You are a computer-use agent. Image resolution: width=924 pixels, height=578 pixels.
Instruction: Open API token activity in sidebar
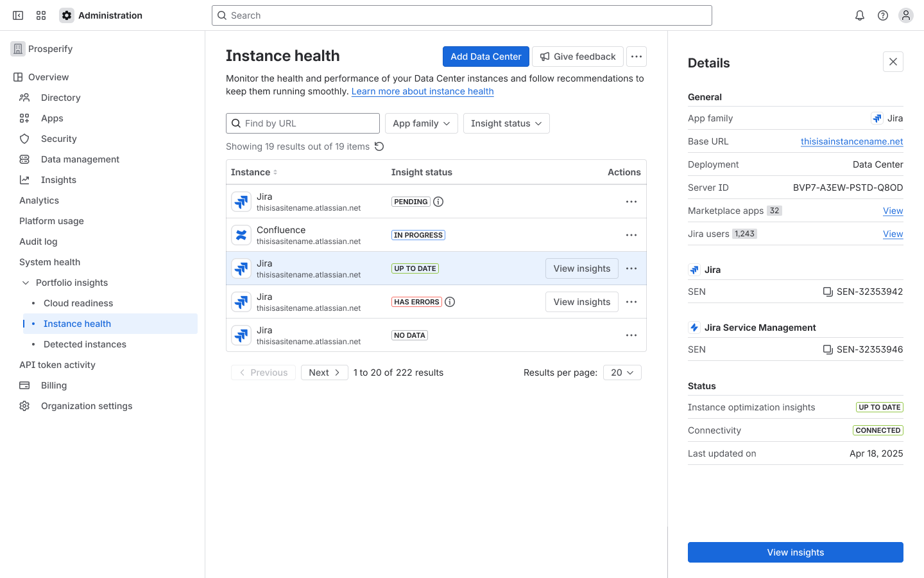[x=57, y=365]
